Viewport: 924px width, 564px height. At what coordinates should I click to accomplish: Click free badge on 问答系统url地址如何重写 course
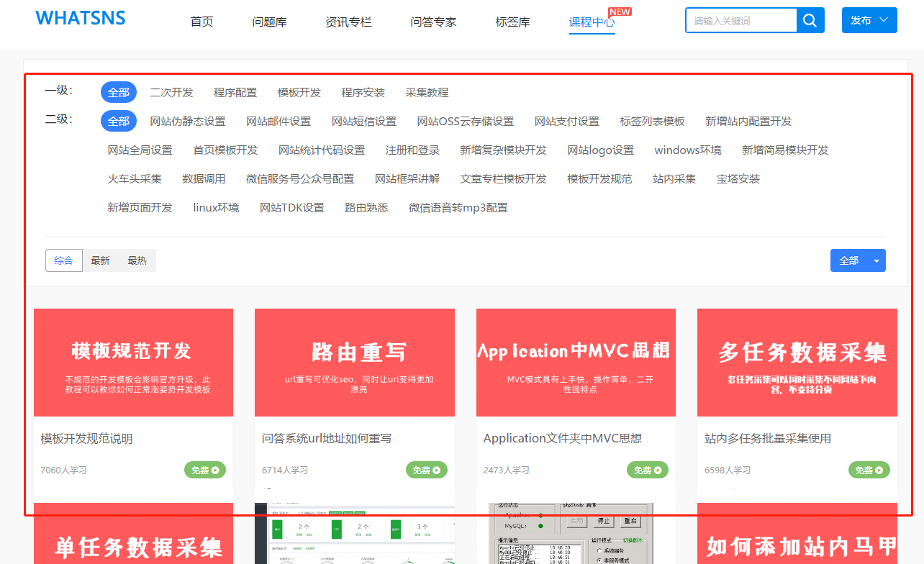[x=427, y=470]
